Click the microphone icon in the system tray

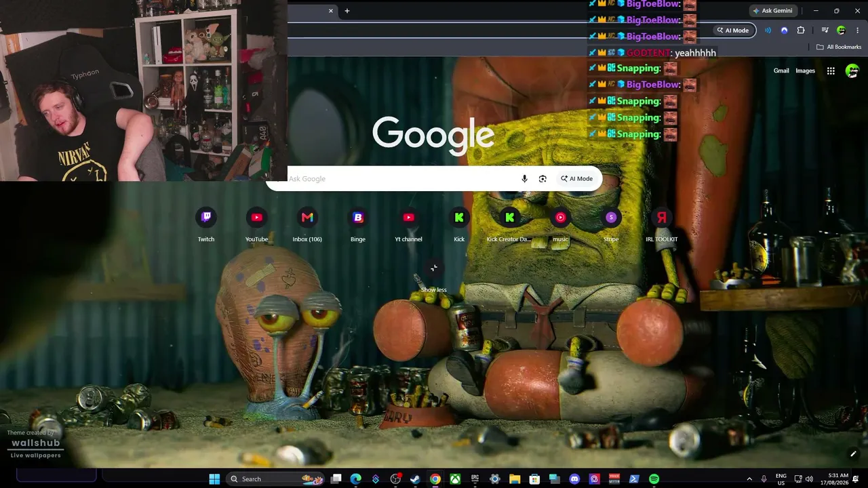[764, 479]
